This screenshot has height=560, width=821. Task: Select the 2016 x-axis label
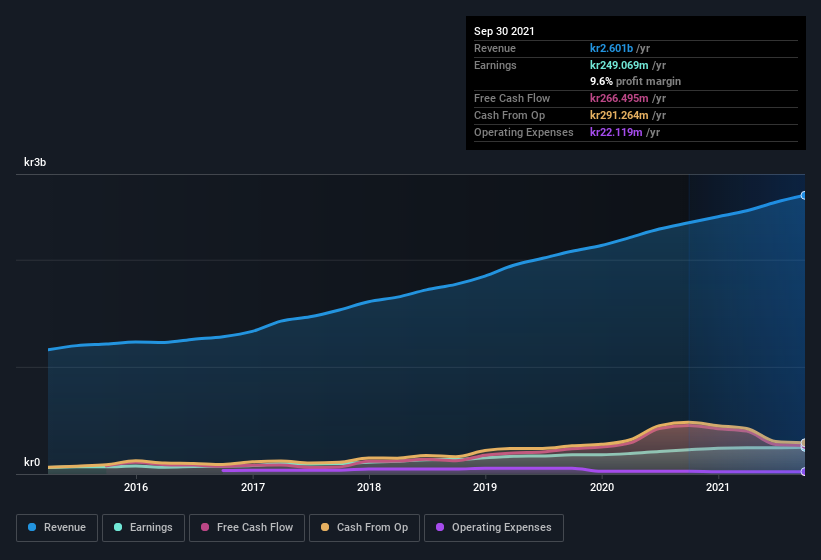pos(136,487)
